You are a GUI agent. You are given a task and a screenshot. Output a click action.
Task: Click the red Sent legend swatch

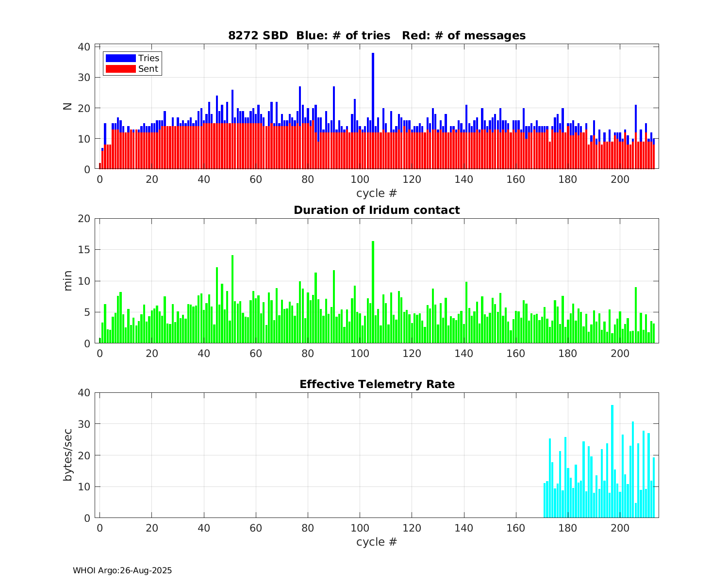point(120,69)
